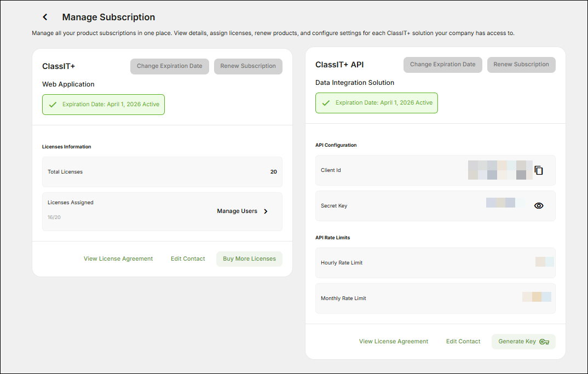Image resolution: width=588 pixels, height=374 pixels.
Task: Renew Subscription for ClassIT+
Action: coord(247,66)
